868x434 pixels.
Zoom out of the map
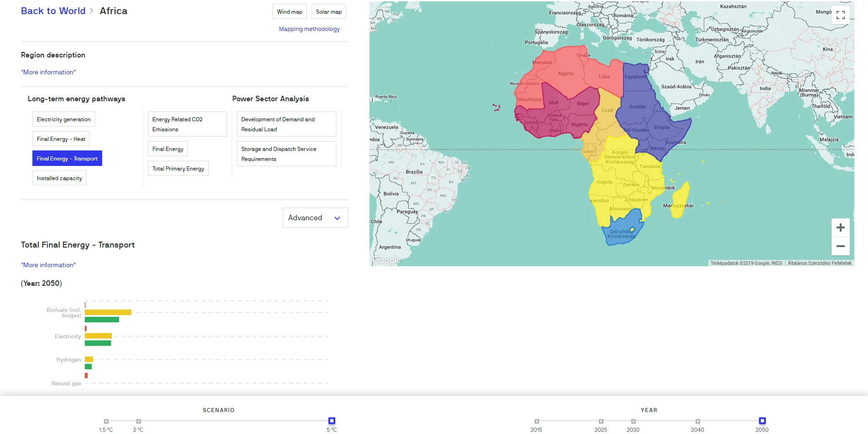(x=840, y=246)
